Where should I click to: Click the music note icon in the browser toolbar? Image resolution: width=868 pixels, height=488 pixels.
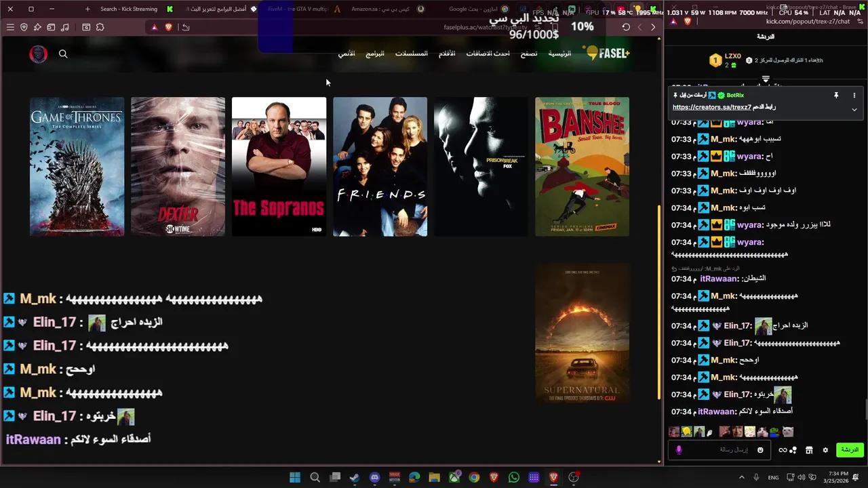pos(64,27)
